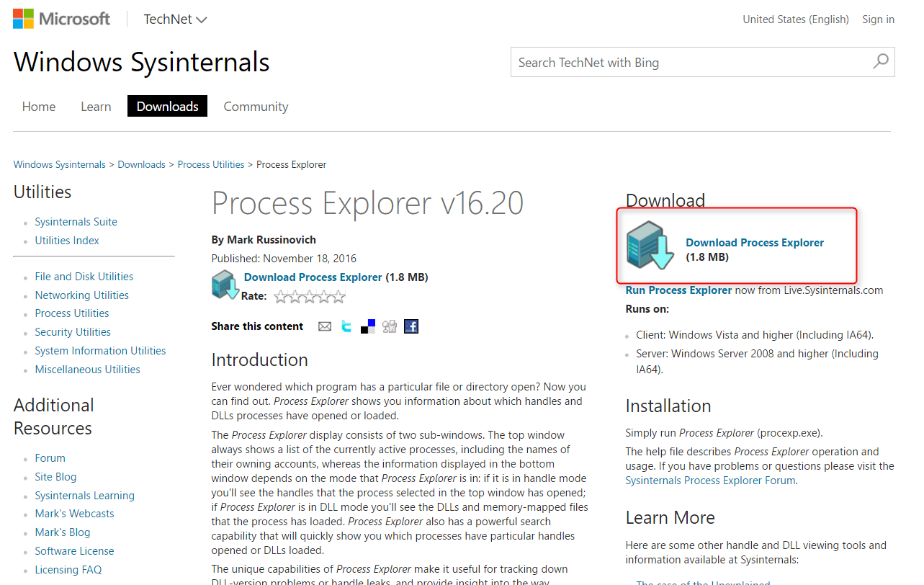The height and width of the screenshot is (585, 924).
Task: Rate Process Explorer with the stars
Action: click(x=309, y=295)
